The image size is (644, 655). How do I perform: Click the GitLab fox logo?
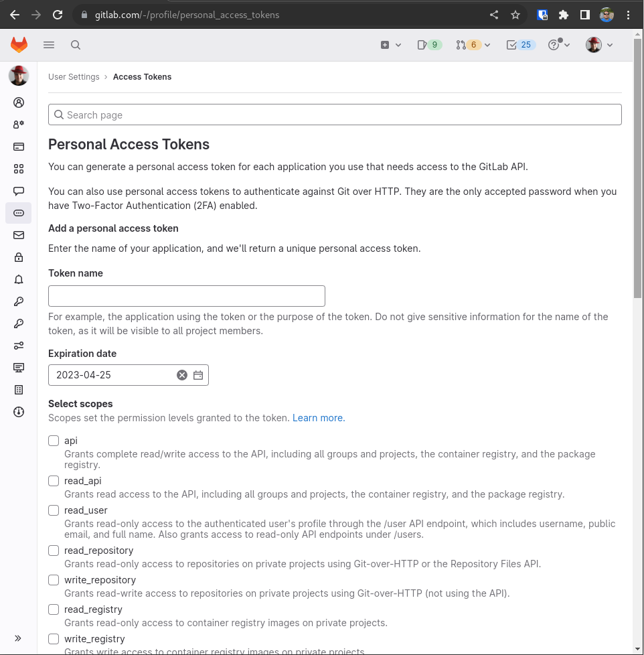pyautogui.click(x=19, y=45)
